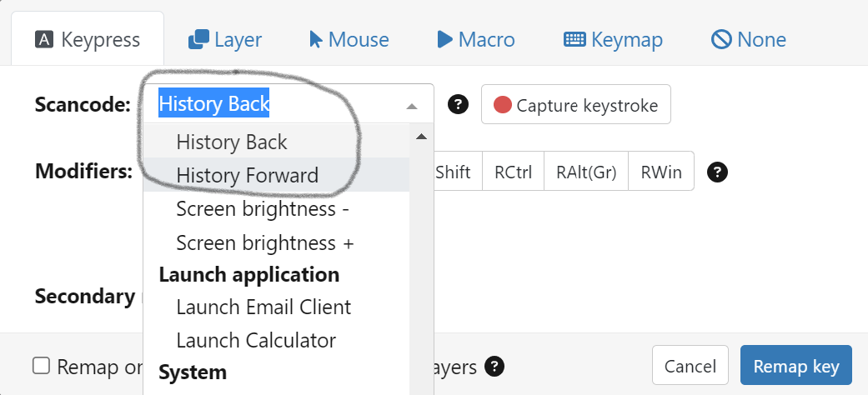Click the dropdown list scroll-up arrow
868x395 pixels.
coord(421,136)
